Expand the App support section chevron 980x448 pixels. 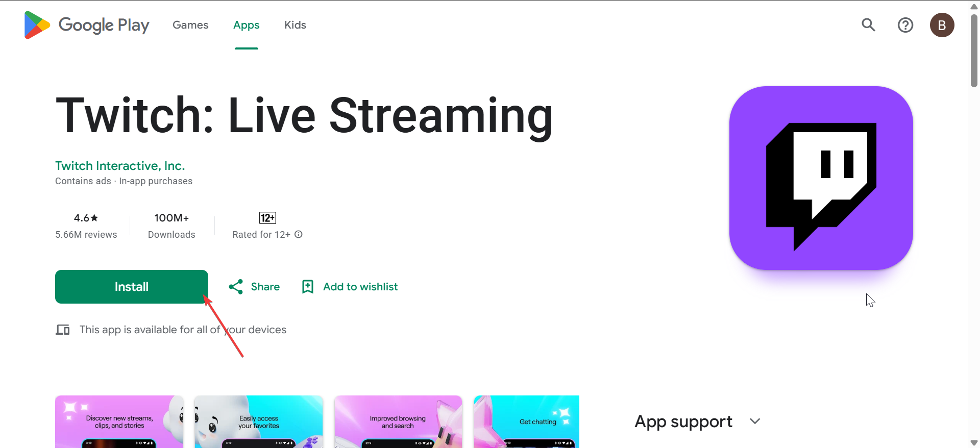[755, 421]
